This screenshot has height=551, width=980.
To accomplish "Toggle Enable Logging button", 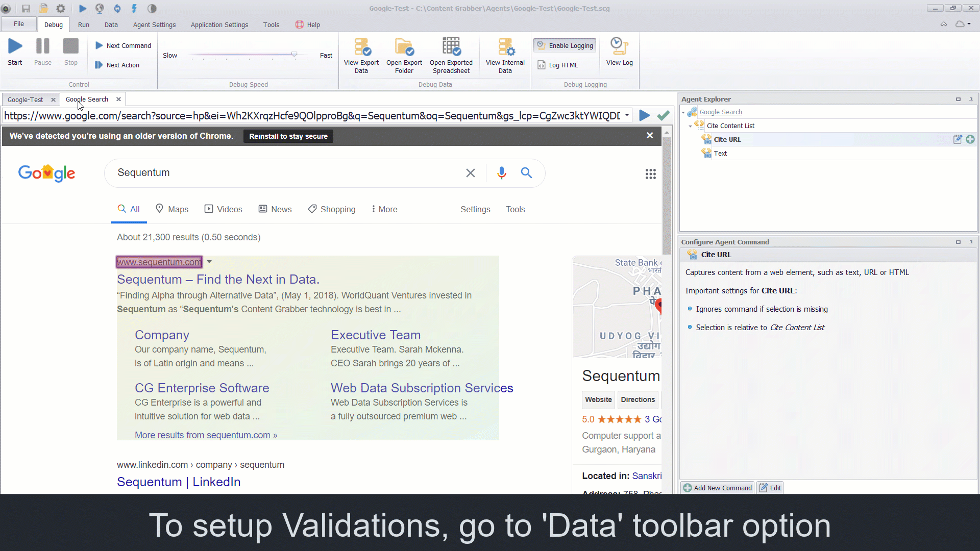I will click(x=565, y=45).
